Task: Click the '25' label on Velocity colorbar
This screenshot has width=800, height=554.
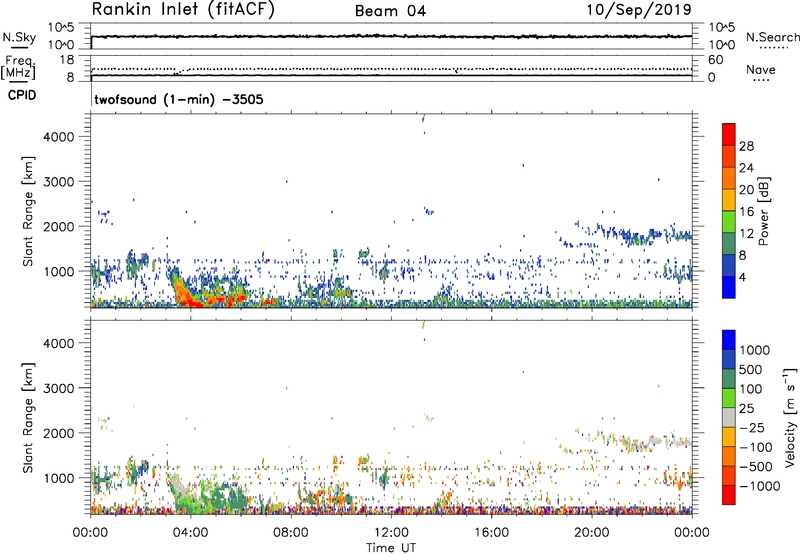Action: [x=746, y=409]
